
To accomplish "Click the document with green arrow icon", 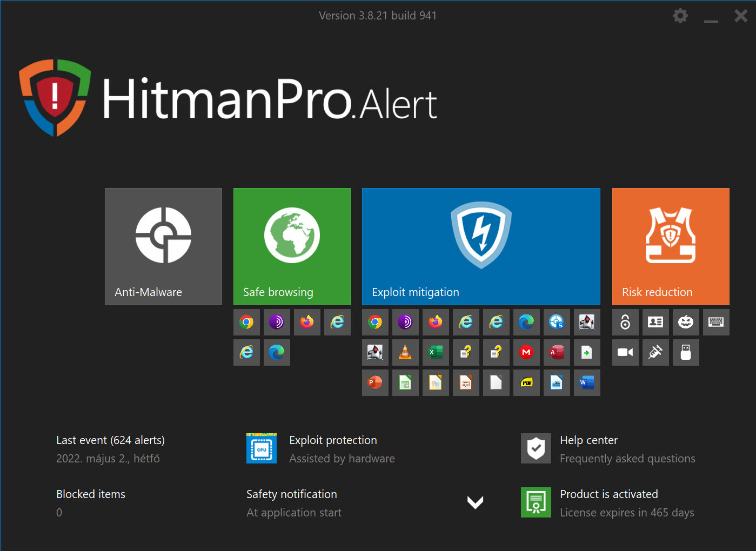I will [x=587, y=352].
